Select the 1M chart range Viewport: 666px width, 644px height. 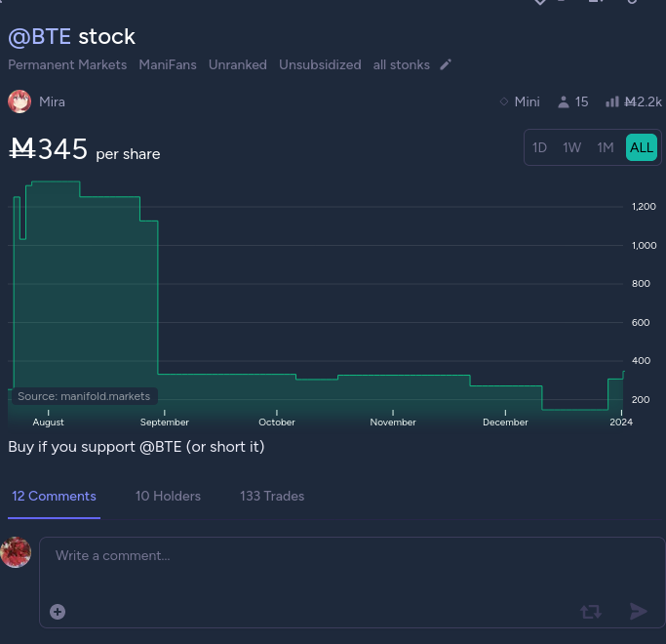[x=606, y=147]
